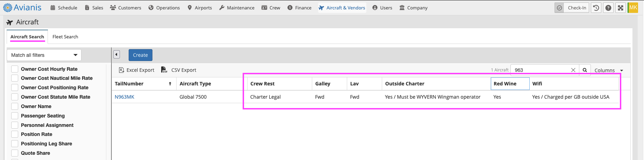Enable the Owner Name filter checkbox
The height and width of the screenshot is (160, 644).
tap(15, 106)
